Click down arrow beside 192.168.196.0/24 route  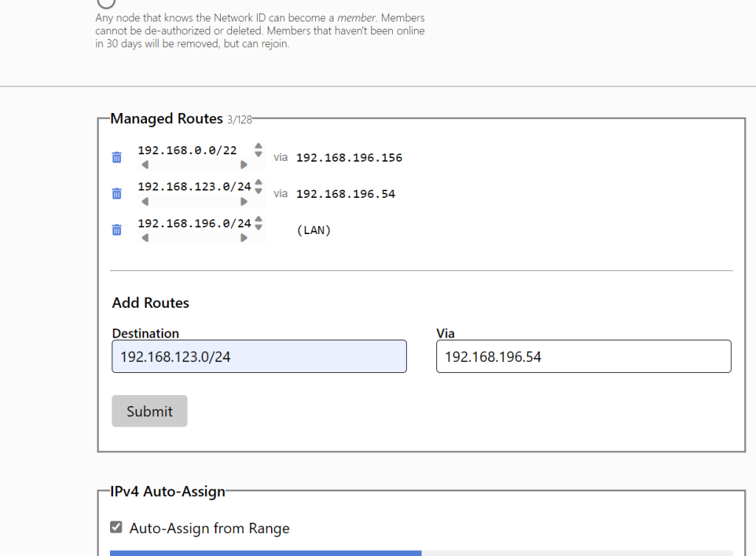pos(258,227)
